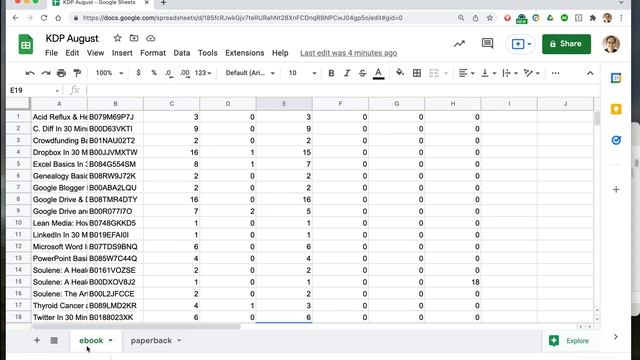Viewport: 640px width, 360px height.
Task: Open the vertical align dropdown
Action: 488,73
